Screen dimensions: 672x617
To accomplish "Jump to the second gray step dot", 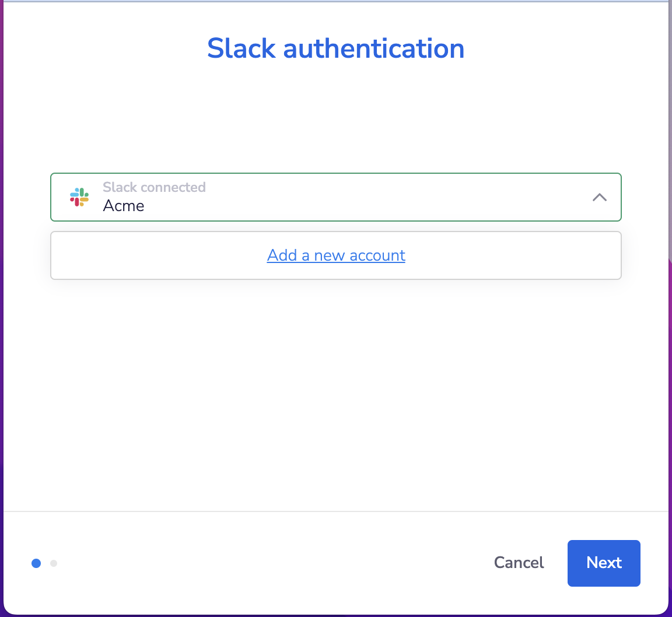I will pyautogui.click(x=54, y=563).
